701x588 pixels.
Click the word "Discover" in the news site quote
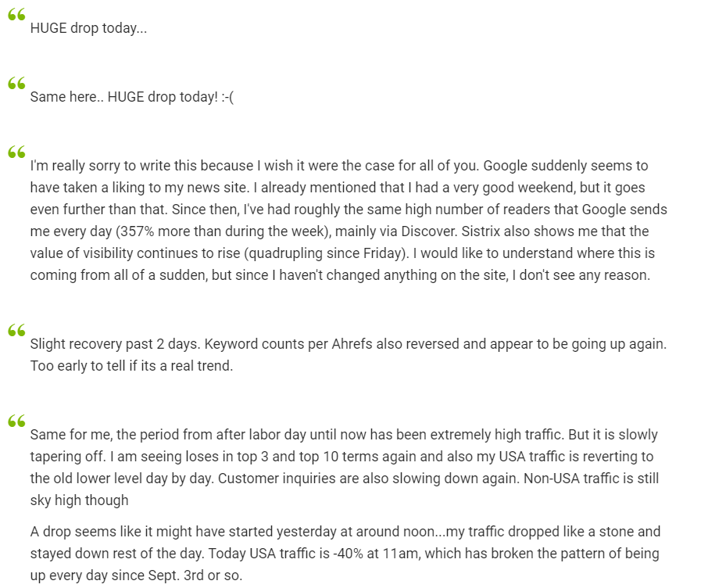[x=429, y=231]
